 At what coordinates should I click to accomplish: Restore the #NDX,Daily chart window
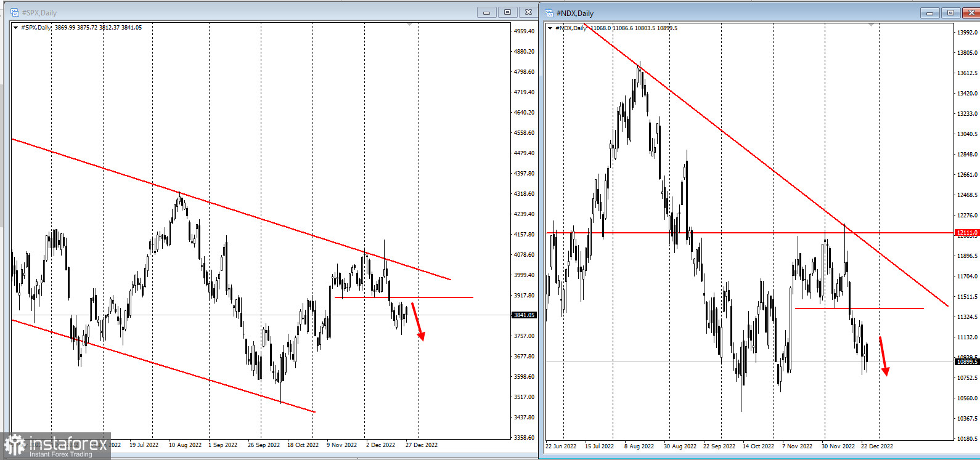tap(950, 12)
